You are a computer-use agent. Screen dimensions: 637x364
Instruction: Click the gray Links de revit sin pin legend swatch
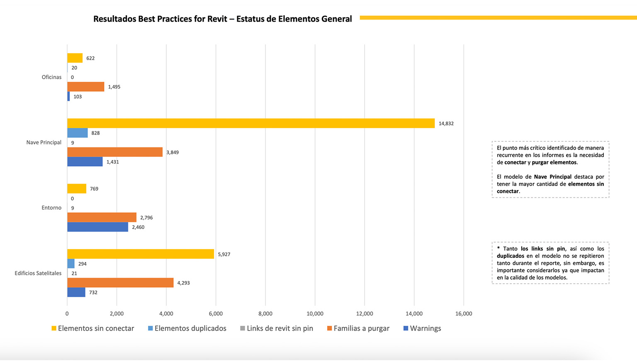tap(243, 328)
